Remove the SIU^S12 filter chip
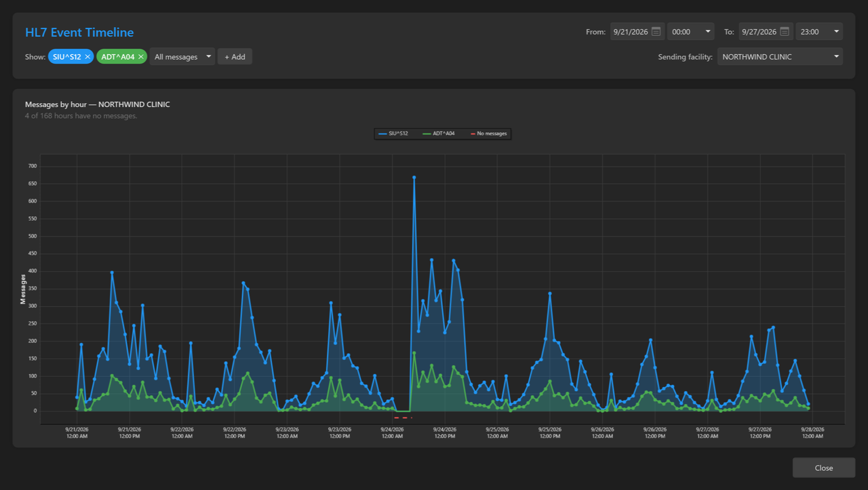The image size is (868, 490). [x=87, y=57]
